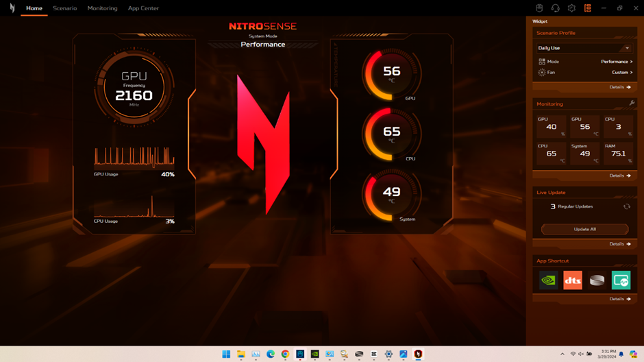Viewport: 644px width, 362px height.
Task: Open Details link under Scenario Profile
Action: pos(620,87)
